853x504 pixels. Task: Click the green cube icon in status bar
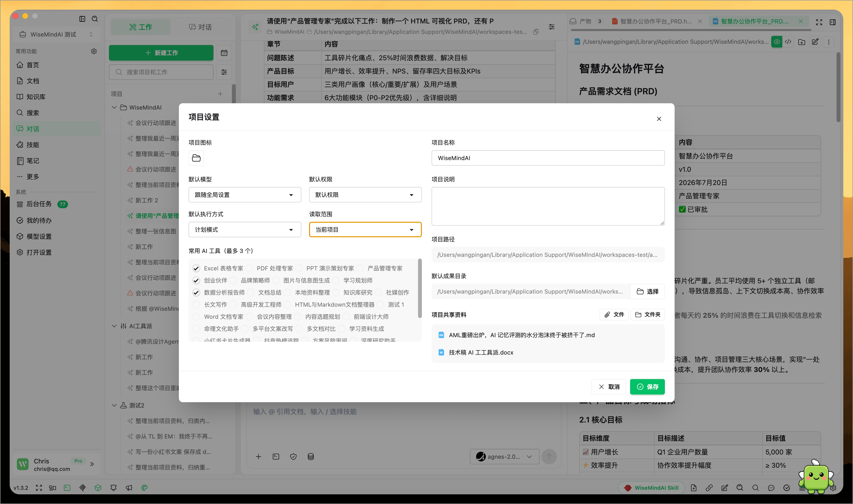pos(98,488)
